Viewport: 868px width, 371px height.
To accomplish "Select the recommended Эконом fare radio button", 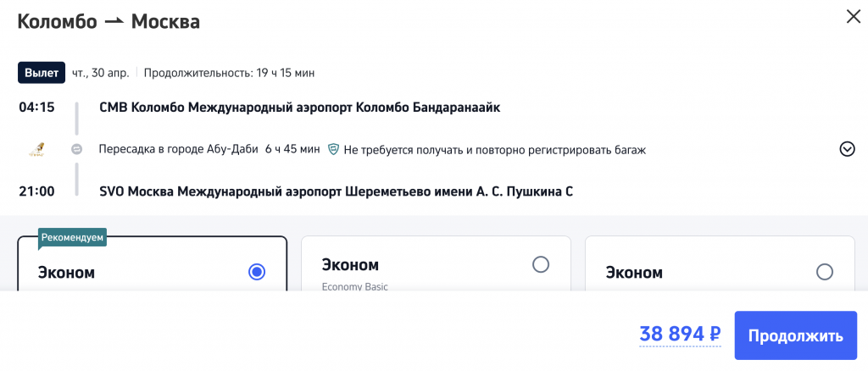I will (257, 272).
